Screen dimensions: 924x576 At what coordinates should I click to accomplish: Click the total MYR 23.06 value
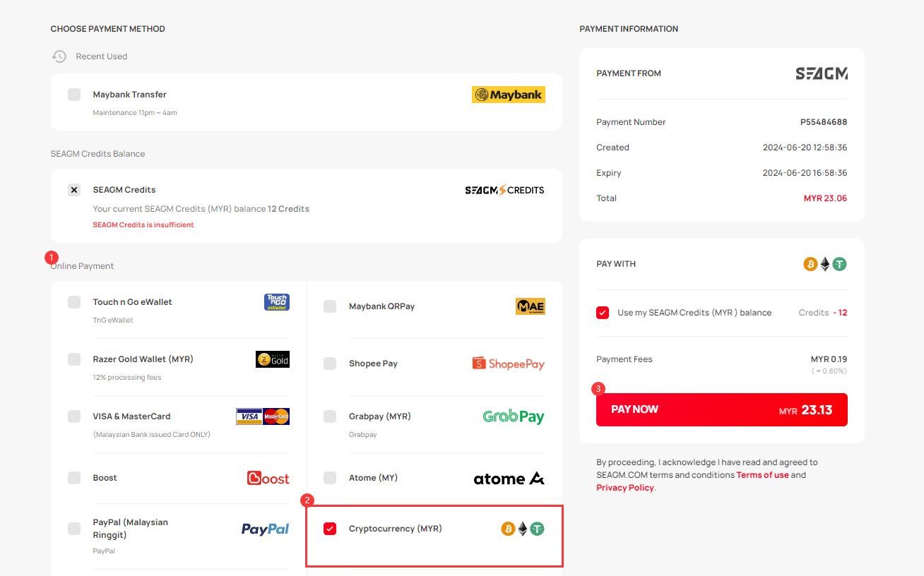tap(825, 198)
